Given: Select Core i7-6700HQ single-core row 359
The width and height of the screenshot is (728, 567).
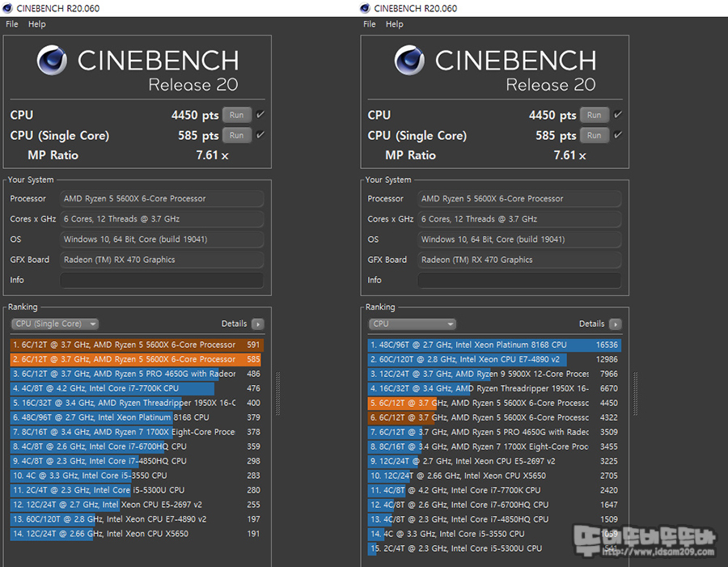Looking at the screenshot, I should (x=137, y=446).
